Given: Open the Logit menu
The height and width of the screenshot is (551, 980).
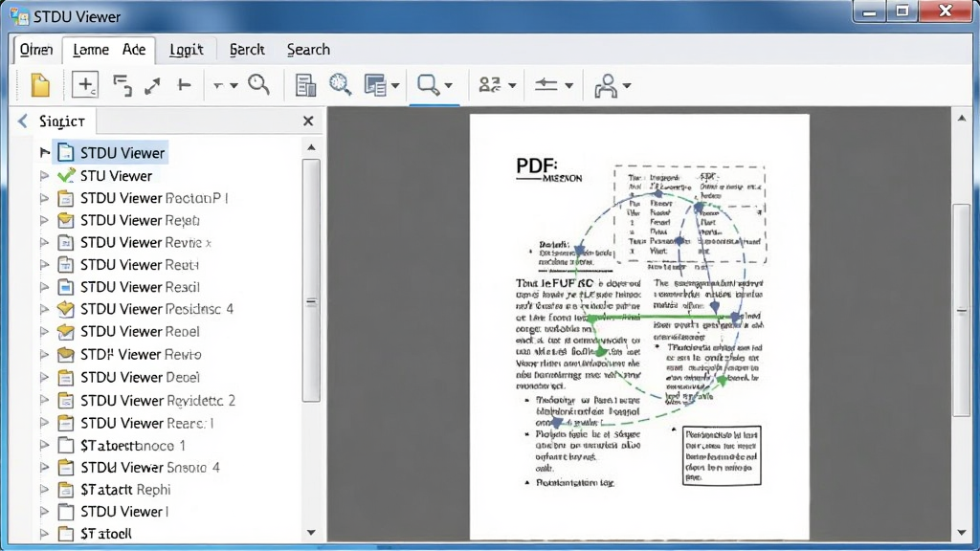Looking at the screenshot, I should click(x=187, y=50).
